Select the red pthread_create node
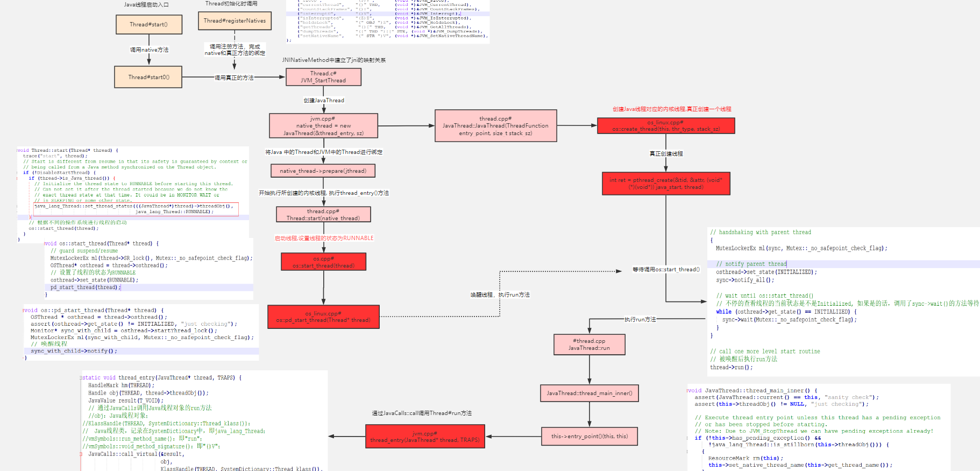Viewport: 980px width, 471px height. [666, 183]
